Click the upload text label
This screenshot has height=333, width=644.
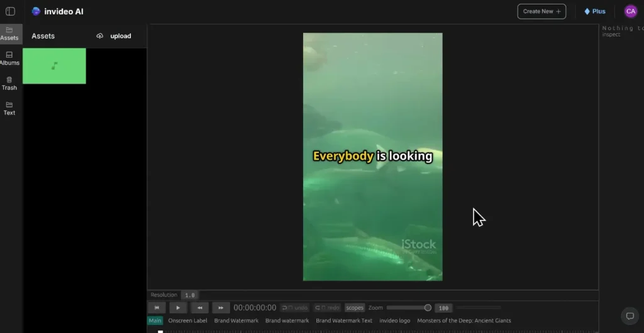coord(121,36)
